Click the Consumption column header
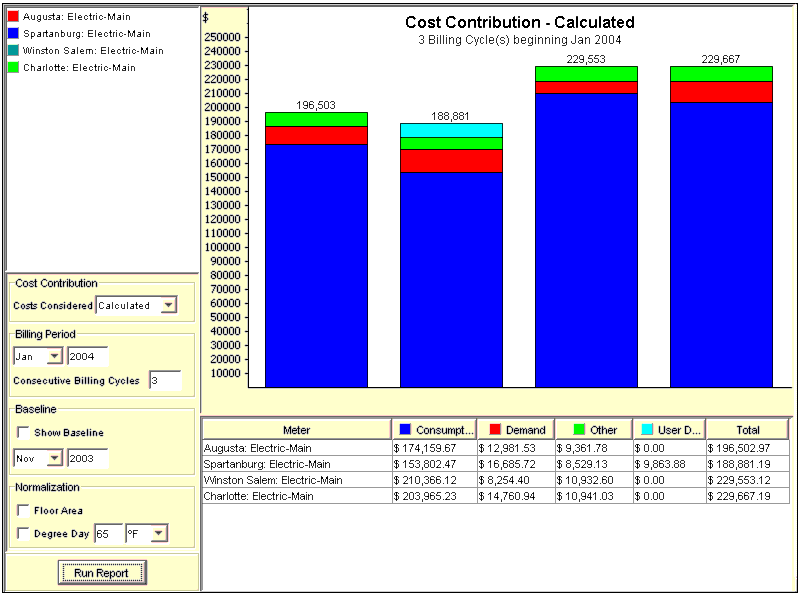801x595 pixels. coord(434,430)
